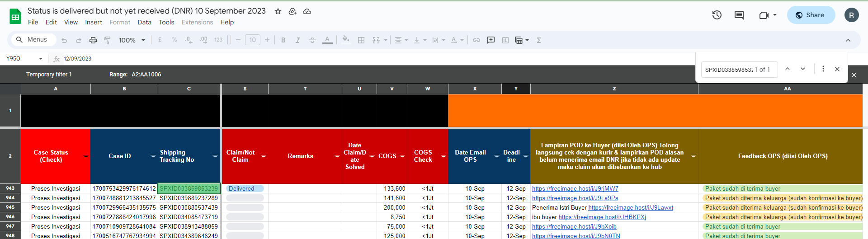Open link freeimage.host/i/J9La9Ps
The image size is (868, 239).
point(575,198)
